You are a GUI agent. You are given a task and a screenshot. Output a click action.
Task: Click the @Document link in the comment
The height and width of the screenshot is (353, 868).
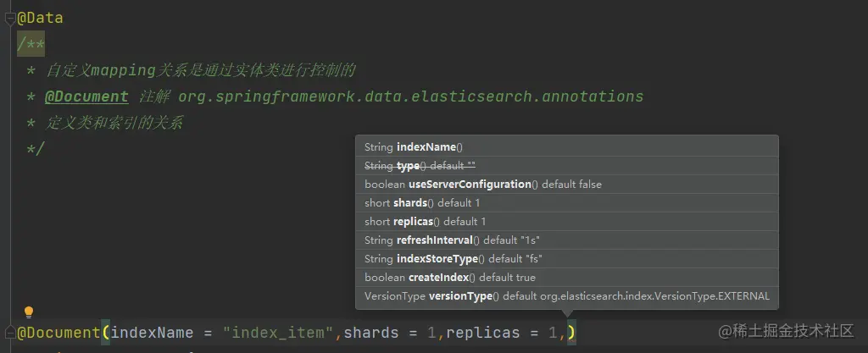tap(86, 97)
